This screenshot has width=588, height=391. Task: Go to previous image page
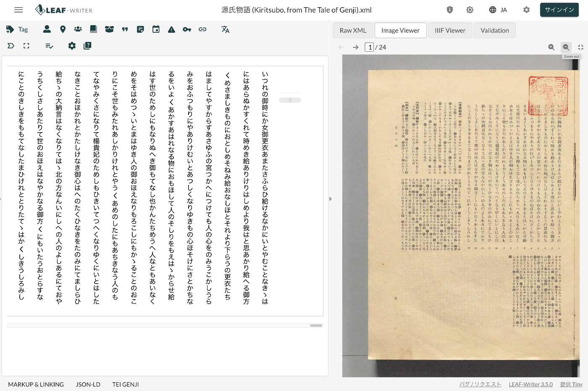coord(341,47)
